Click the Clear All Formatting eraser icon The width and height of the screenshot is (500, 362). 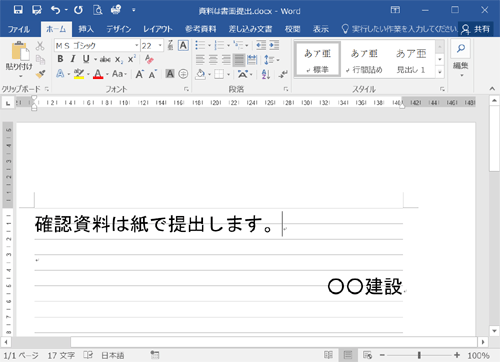(149, 59)
